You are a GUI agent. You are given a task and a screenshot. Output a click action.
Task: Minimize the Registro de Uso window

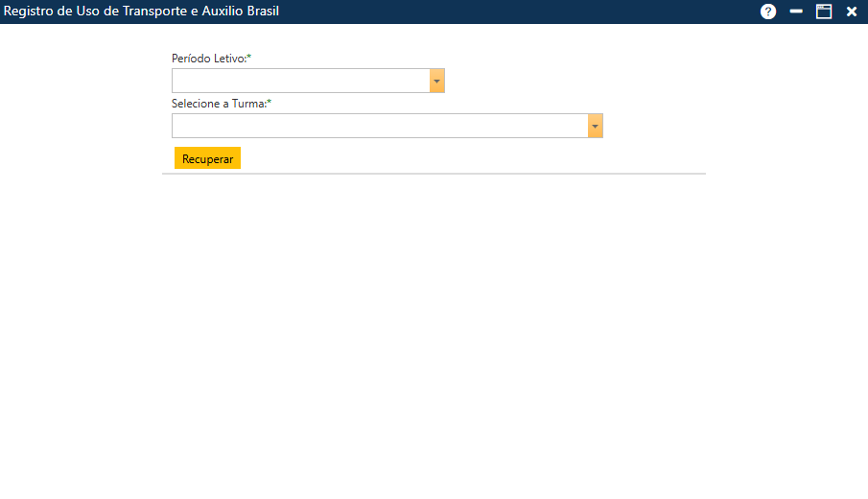(x=796, y=12)
